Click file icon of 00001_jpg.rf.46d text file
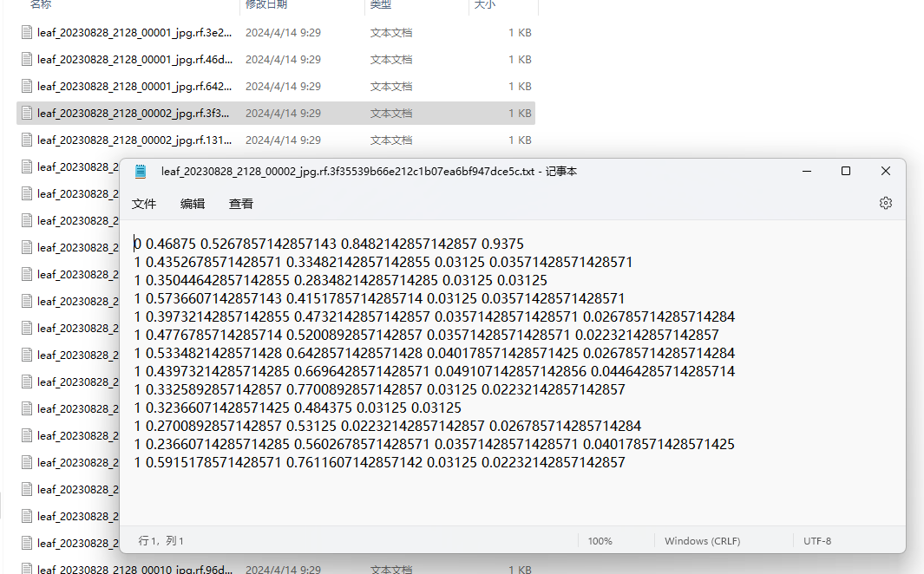Screen dimensions: 924x574 [27, 60]
